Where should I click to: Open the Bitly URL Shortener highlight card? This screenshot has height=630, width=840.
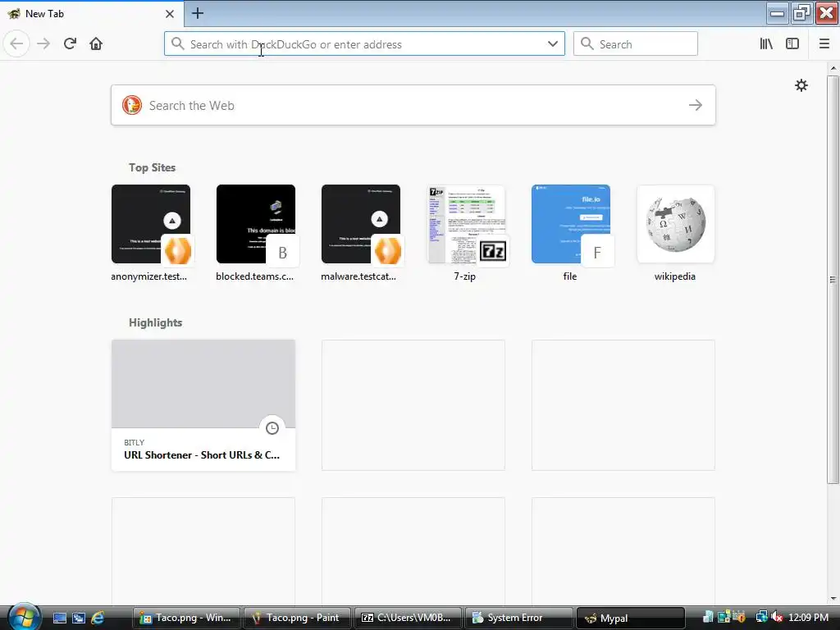[x=203, y=405]
